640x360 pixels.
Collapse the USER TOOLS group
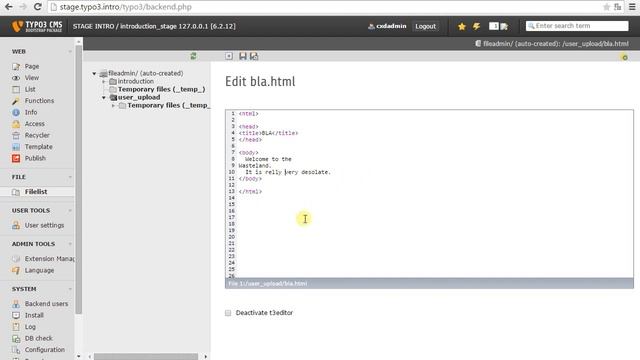(70, 211)
